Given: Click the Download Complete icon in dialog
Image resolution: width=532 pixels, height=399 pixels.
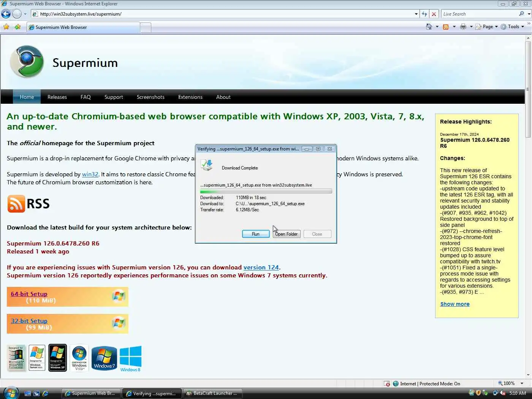Looking at the screenshot, I should [x=207, y=166].
